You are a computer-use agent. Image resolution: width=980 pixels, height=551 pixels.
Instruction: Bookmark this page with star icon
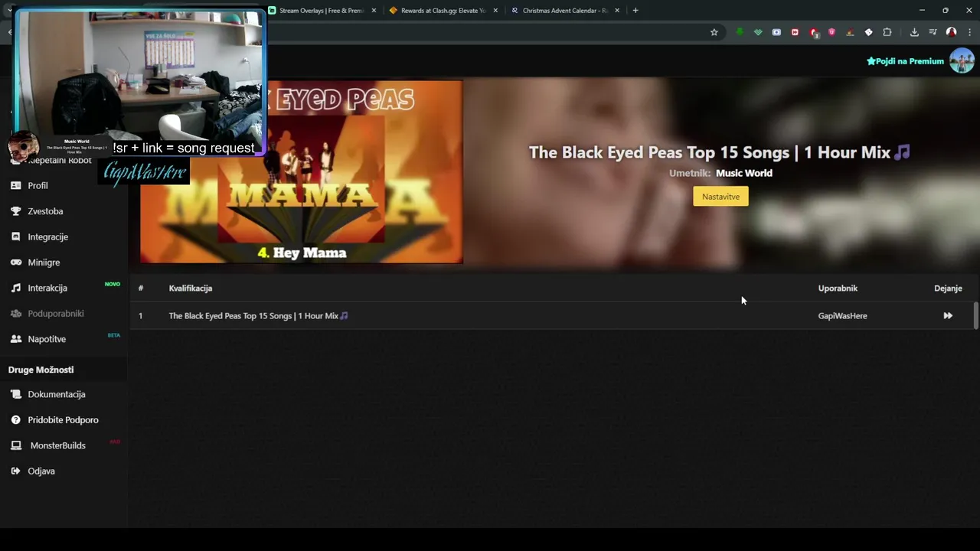pyautogui.click(x=714, y=32)
